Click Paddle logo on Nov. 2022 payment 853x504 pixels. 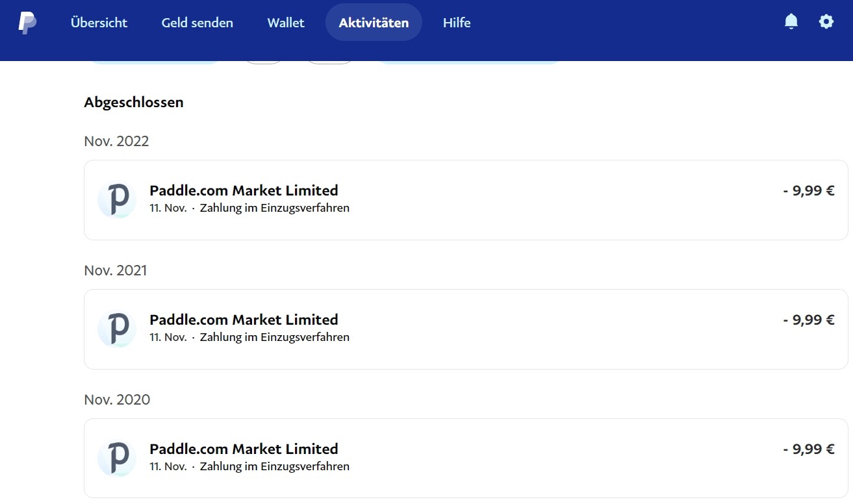pyautogui.click(x=117, y=199)
